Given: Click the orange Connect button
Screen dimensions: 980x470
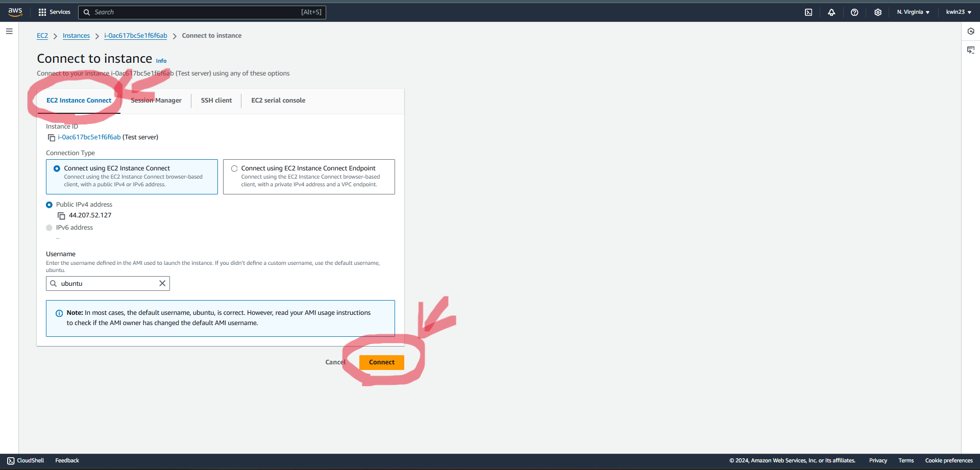Looking at the screenshot, I should pos(382,362).
